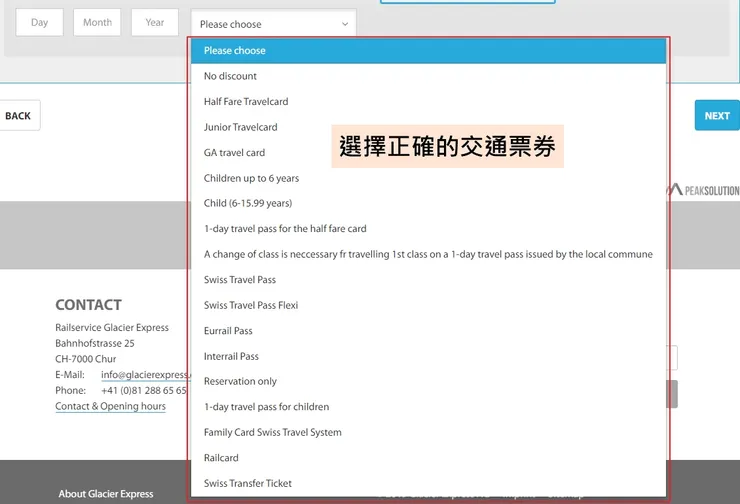Screen dimensions: 740x504
Task: Click the NEXT button
Action: tap(717, 116)
